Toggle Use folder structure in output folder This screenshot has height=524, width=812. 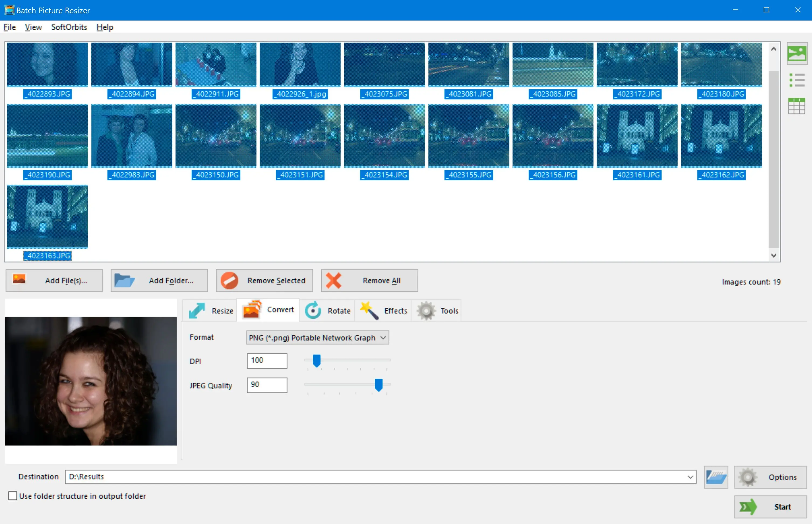click(12, 496)
